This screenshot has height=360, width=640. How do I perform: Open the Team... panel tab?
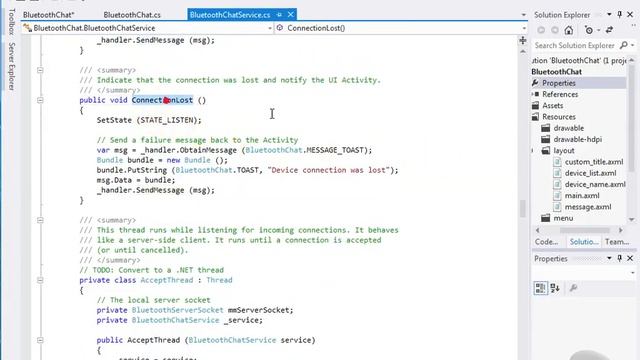click(x=617, y=242)
